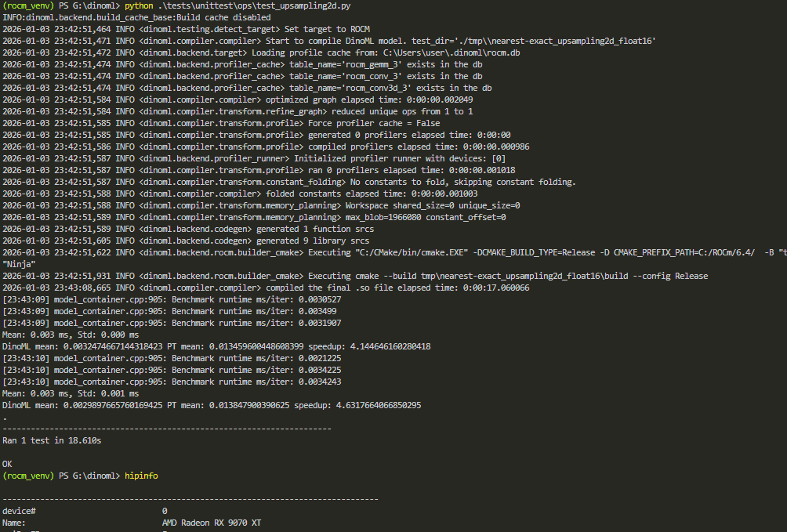Viewport: 787px width, 532px height.
Task: Click benchmark value 0.0034225
Action: (x=320, y=371)
